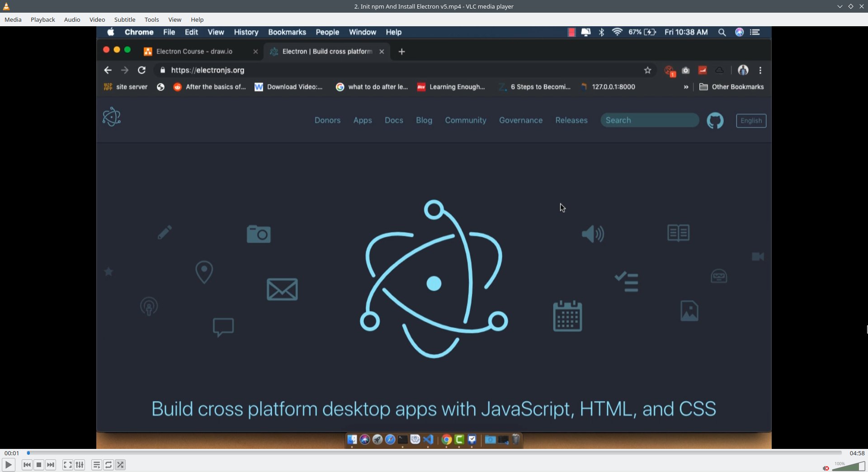Screen dimensions: 868x472
Task: Click Chrome back arrow in video
Action: coord(108,70)
